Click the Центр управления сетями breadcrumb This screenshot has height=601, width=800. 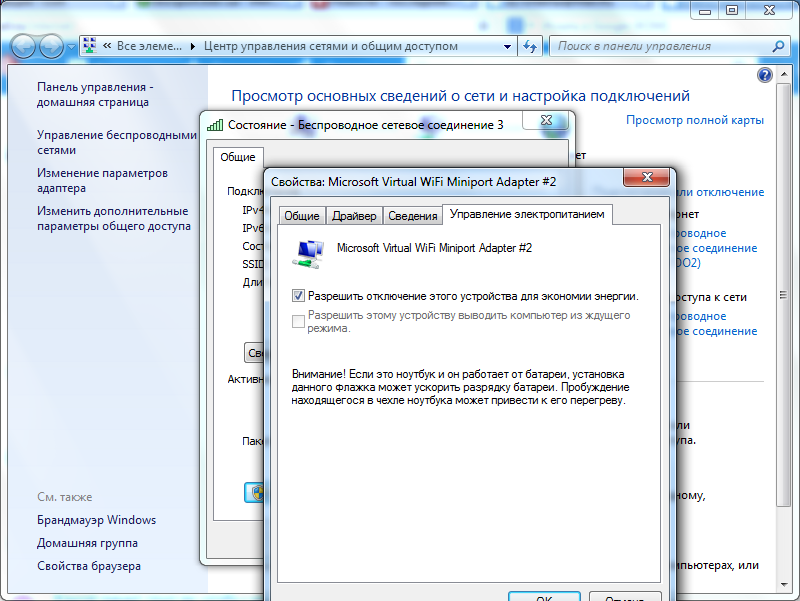[331, 46]
